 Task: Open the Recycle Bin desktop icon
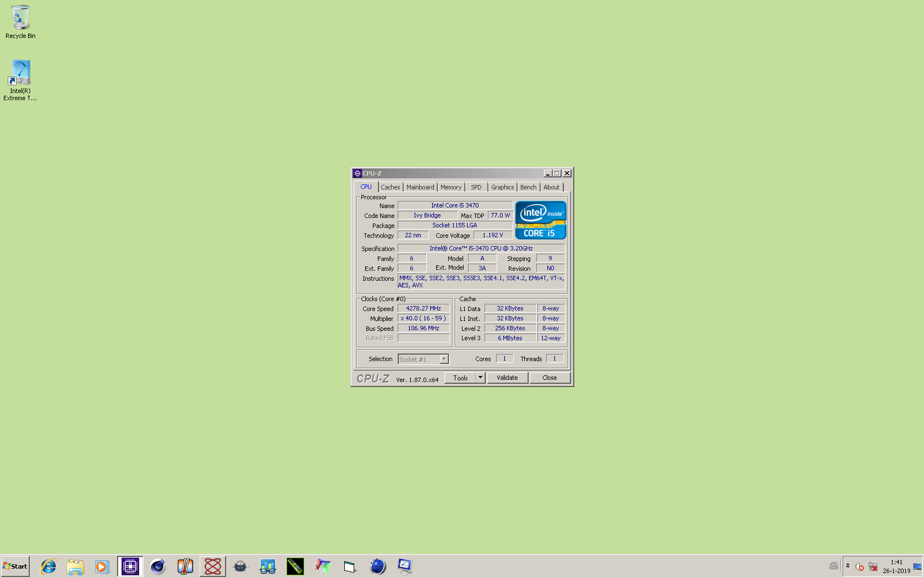coord(20,22)
